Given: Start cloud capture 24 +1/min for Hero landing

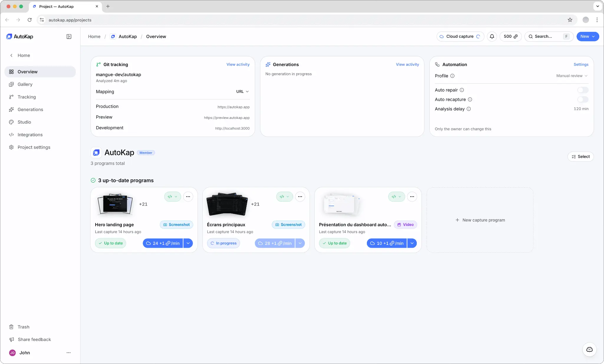Looking at the screenshot, I should (x=163, y=243).
